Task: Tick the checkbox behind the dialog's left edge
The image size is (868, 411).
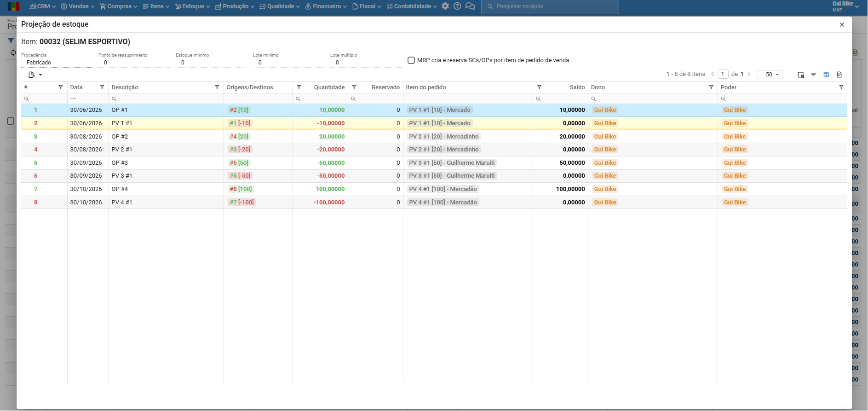Action: coord(11,121)
